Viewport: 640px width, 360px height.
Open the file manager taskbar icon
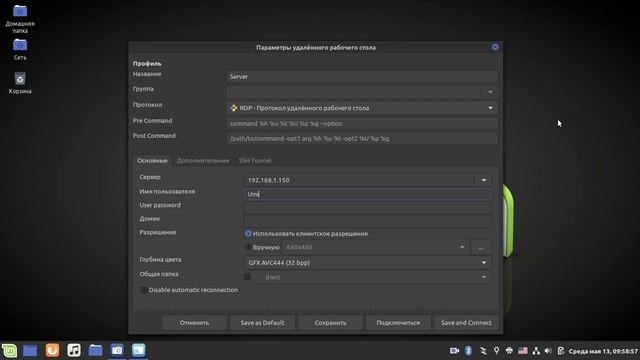(x=96, y=350)
